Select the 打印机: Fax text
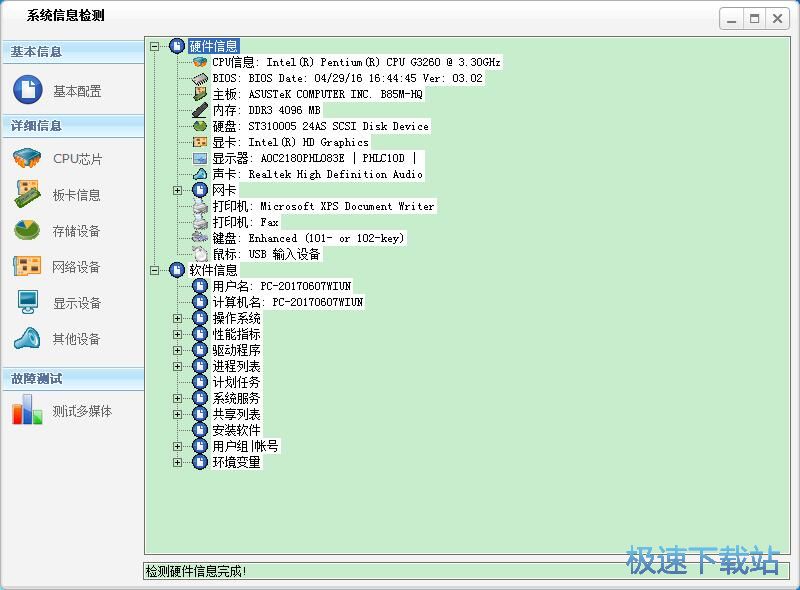The width and height of the screenshot is (800, 590). tap(245, 222)
